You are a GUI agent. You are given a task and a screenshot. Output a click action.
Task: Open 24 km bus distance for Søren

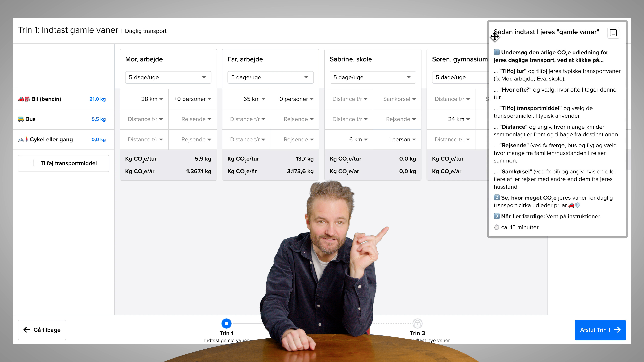coord(451,119)
